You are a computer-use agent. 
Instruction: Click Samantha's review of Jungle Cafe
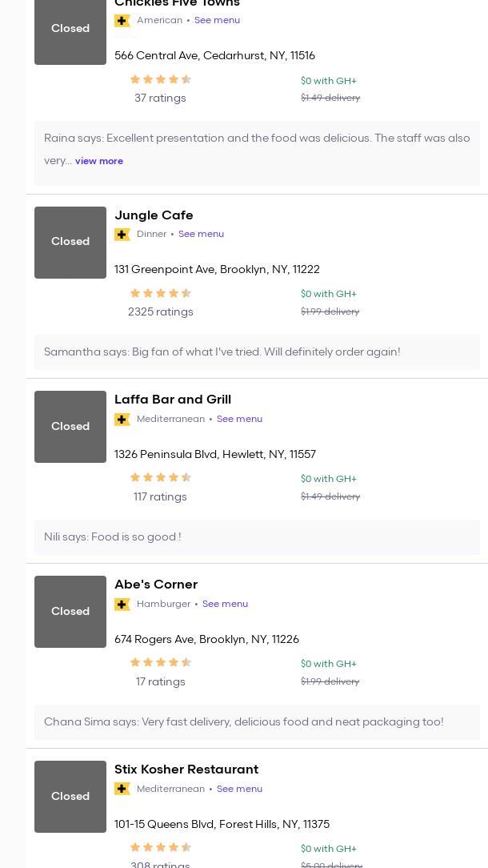coord(222,352)
